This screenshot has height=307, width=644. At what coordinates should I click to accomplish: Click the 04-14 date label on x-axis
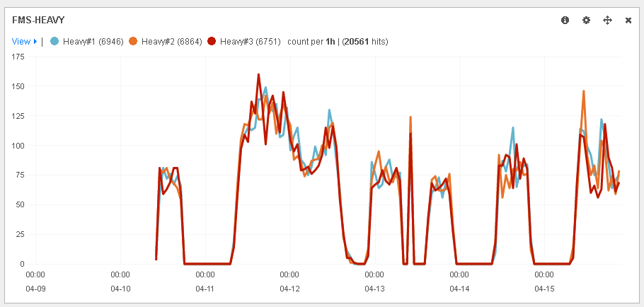tap(459, 289)
